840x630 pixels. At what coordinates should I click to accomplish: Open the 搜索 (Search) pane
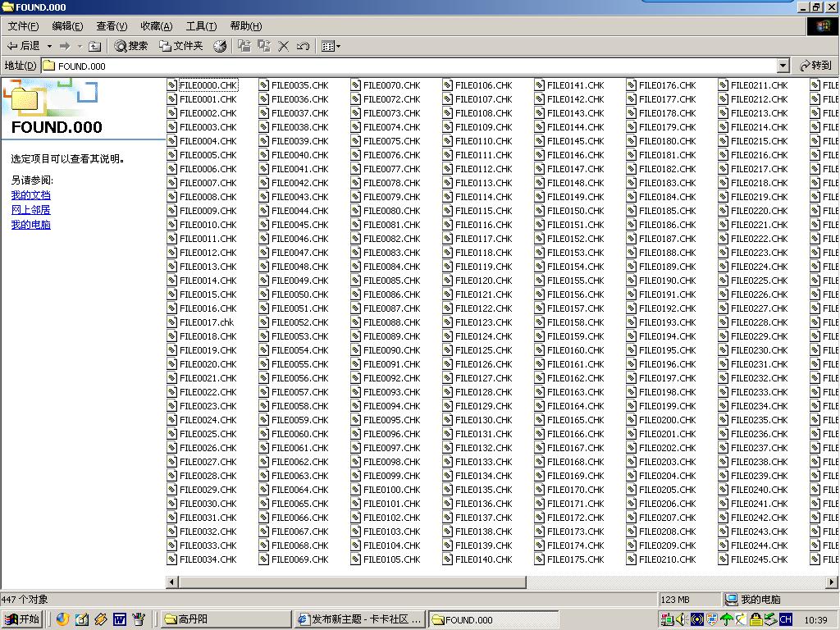coord(131,46)
